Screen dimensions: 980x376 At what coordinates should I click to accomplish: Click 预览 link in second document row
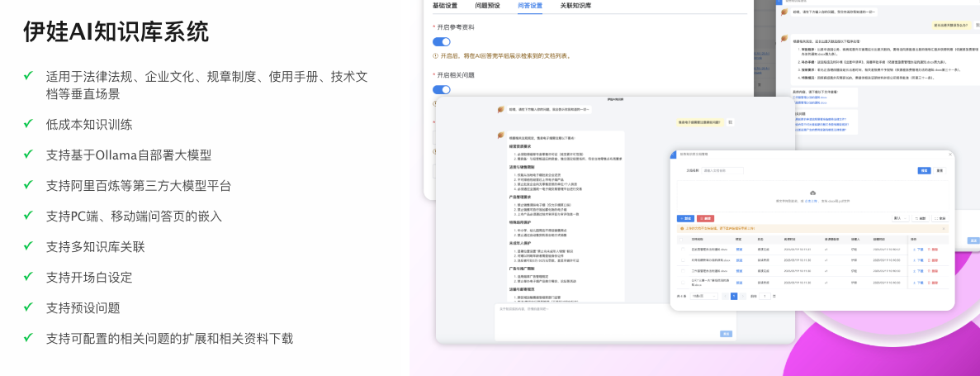click(x=739, y=260)
